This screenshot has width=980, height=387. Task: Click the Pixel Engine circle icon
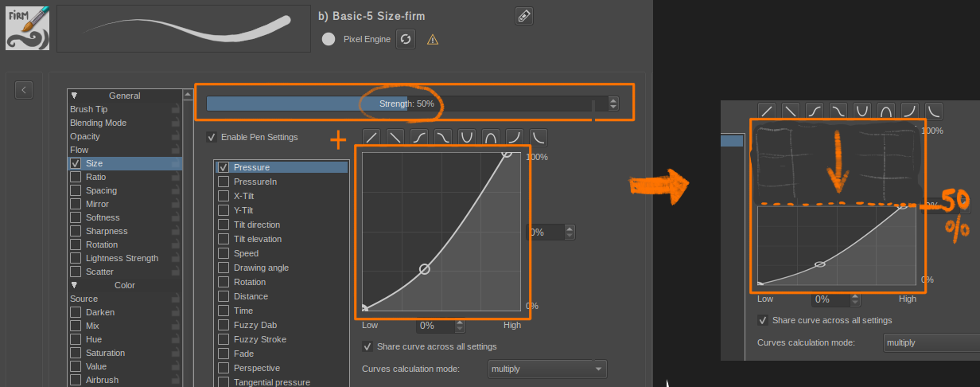click(x=329, y=39)
